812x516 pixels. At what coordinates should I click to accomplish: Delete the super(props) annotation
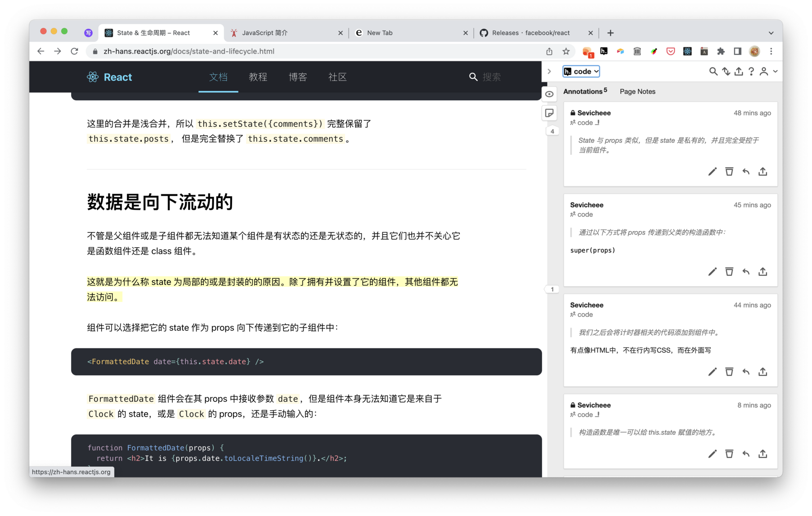[729, 272]
